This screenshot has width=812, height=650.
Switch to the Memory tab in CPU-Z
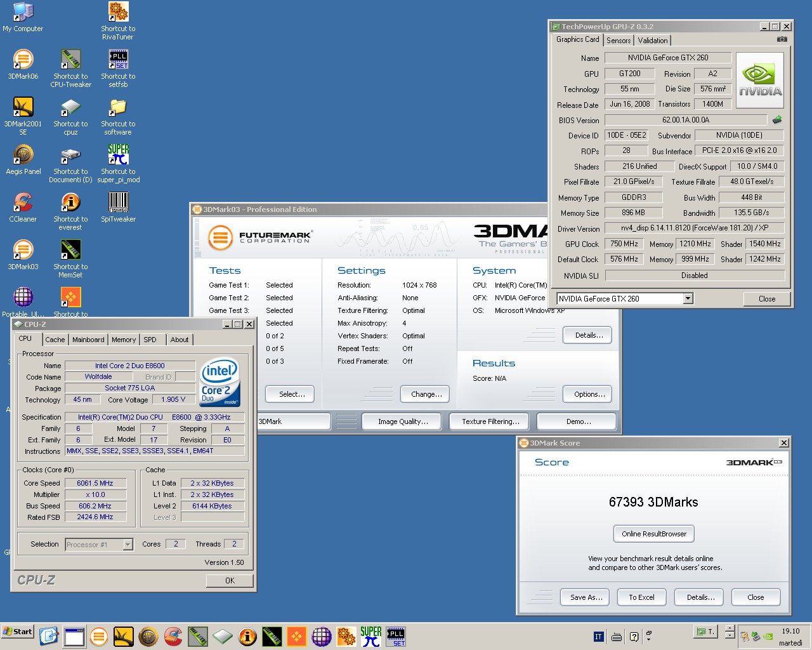124,340
